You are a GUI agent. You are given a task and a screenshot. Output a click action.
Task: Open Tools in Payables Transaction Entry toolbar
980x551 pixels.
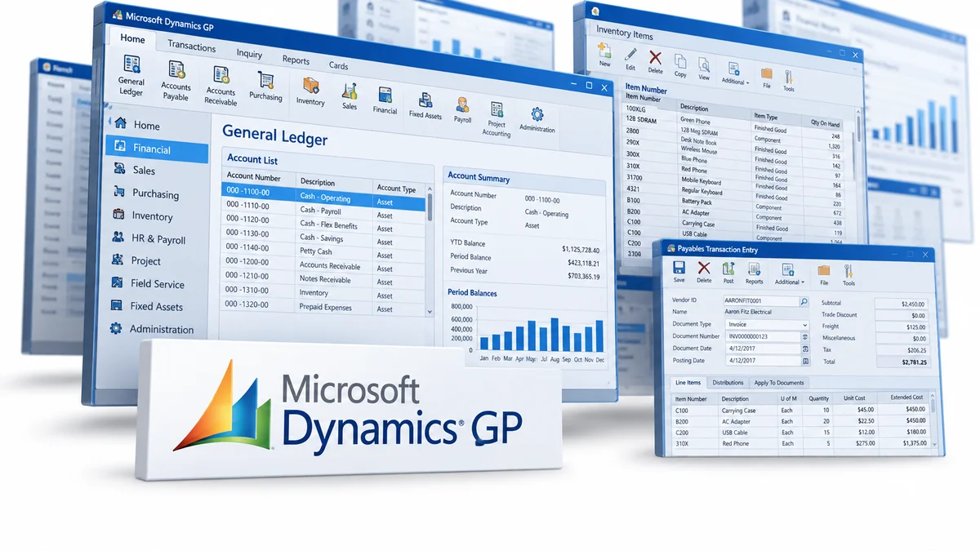click(x=849, y=275)
